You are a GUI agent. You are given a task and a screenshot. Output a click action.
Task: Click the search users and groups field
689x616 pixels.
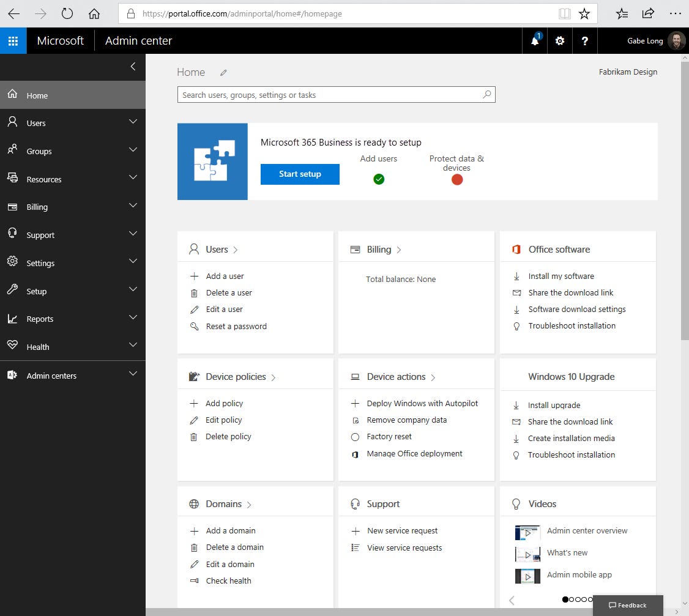pos(337,94)
